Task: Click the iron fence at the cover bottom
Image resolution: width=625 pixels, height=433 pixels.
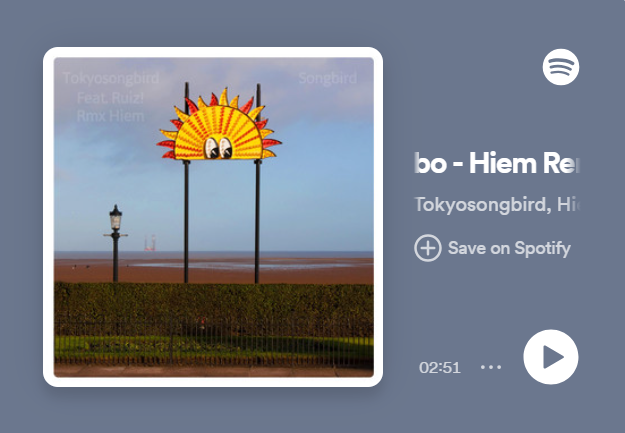Action: [214, 341]
